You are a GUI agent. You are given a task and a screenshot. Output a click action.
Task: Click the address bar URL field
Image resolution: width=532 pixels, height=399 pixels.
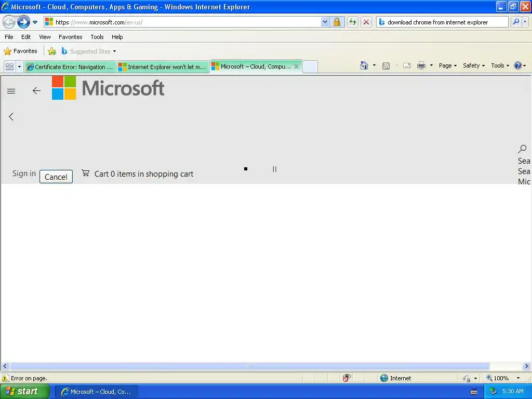(182, 22)
